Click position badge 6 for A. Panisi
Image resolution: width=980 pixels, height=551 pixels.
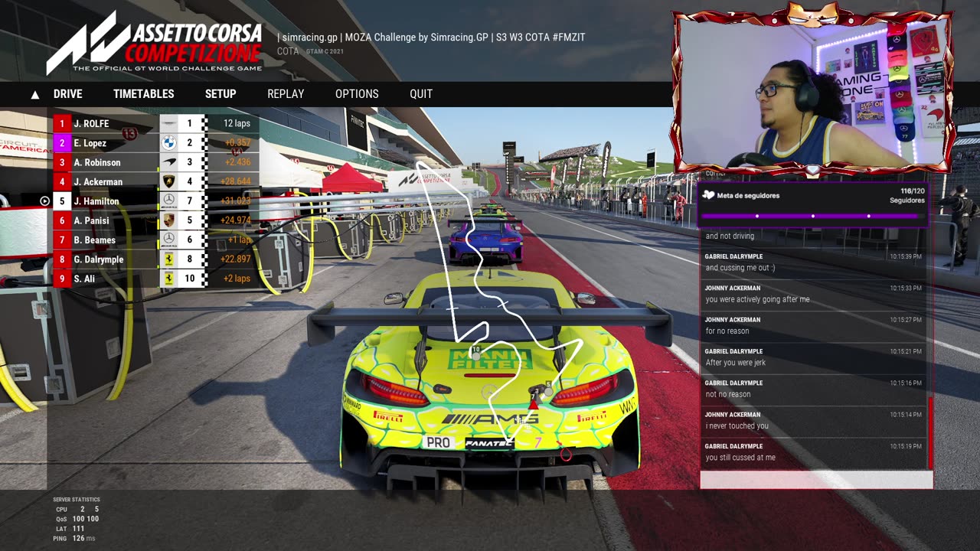pos(62,220)
